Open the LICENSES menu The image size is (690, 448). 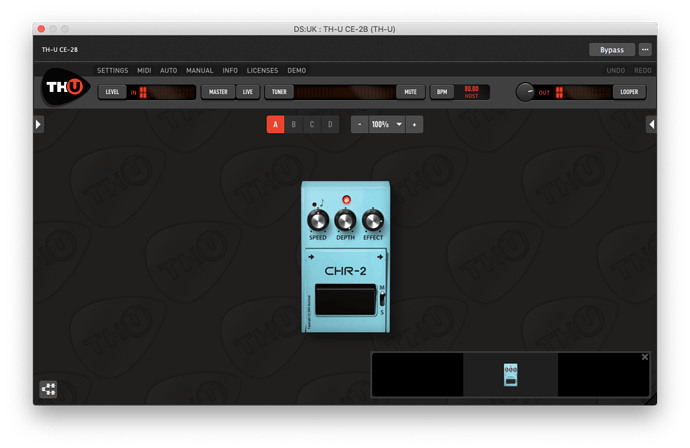[262, 70]
